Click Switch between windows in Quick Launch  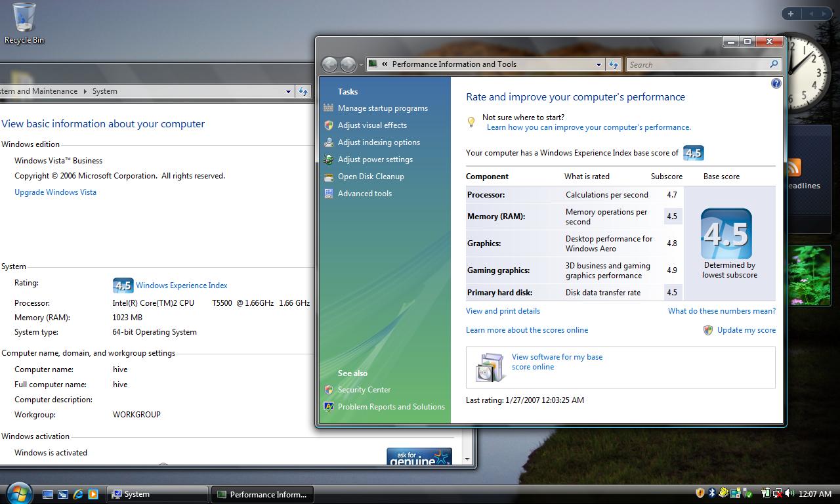[x=63, y=494]
